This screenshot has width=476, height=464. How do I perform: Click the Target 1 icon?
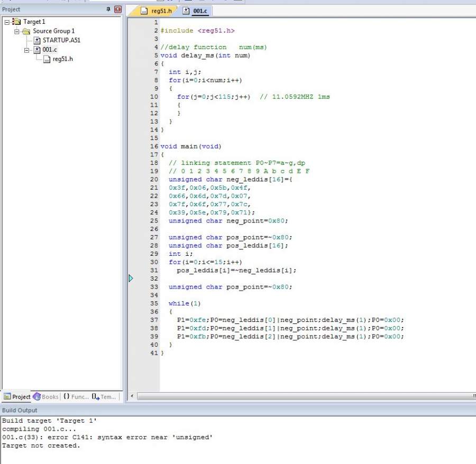point(16,22)
